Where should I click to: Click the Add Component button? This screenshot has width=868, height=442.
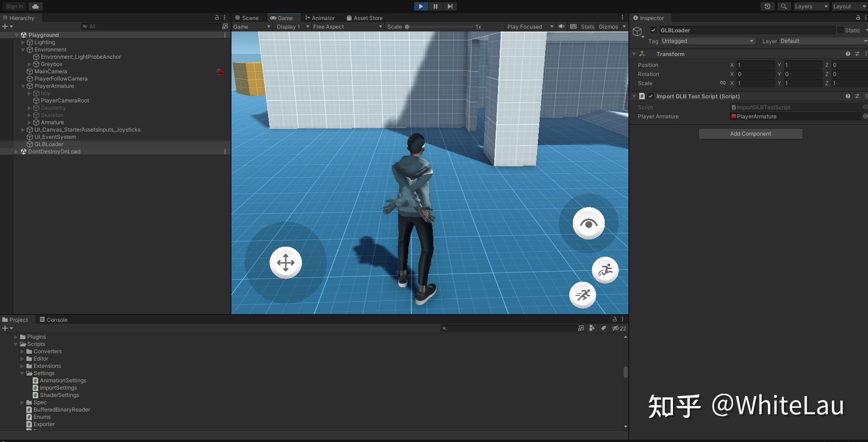750,134
